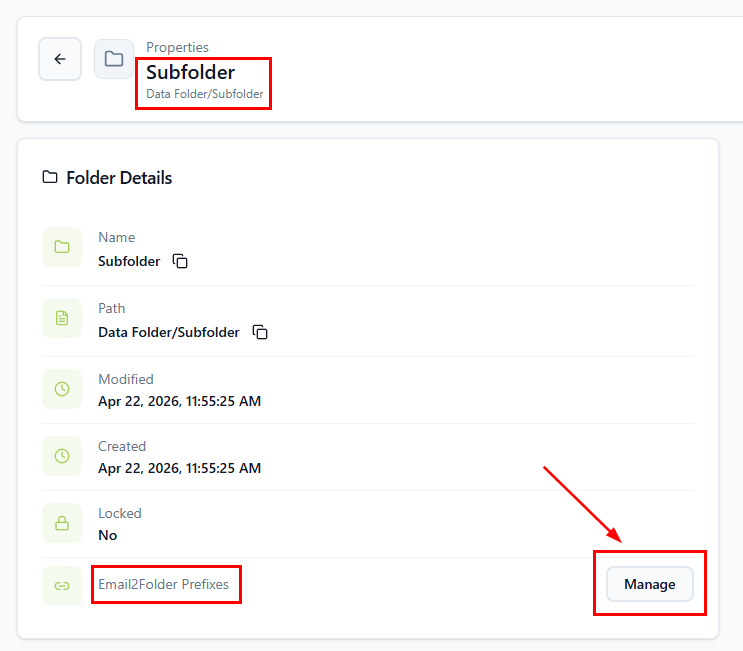
Task: Click the green folder icon in Name row
Action: pos(62,247)
